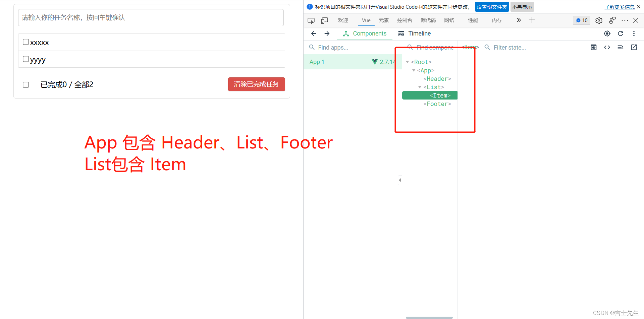Open the 元素 tab
Screen dimensions: 644x319
pos(384,20)
